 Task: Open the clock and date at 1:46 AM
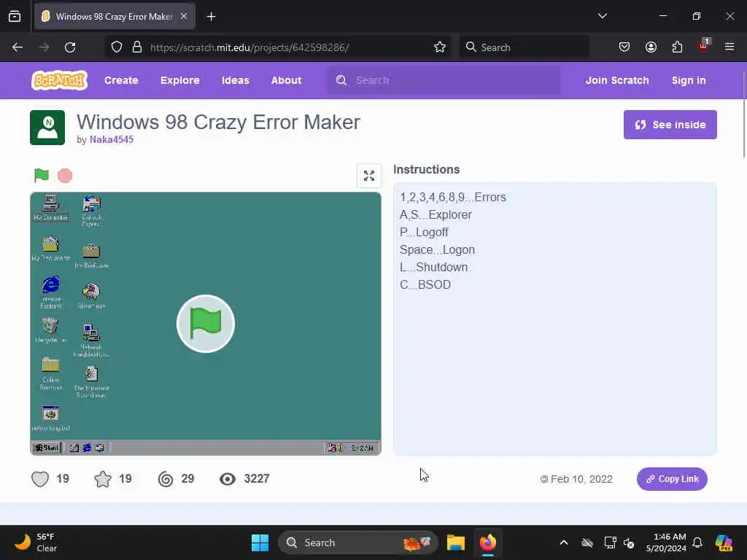(x=666, y=542)
